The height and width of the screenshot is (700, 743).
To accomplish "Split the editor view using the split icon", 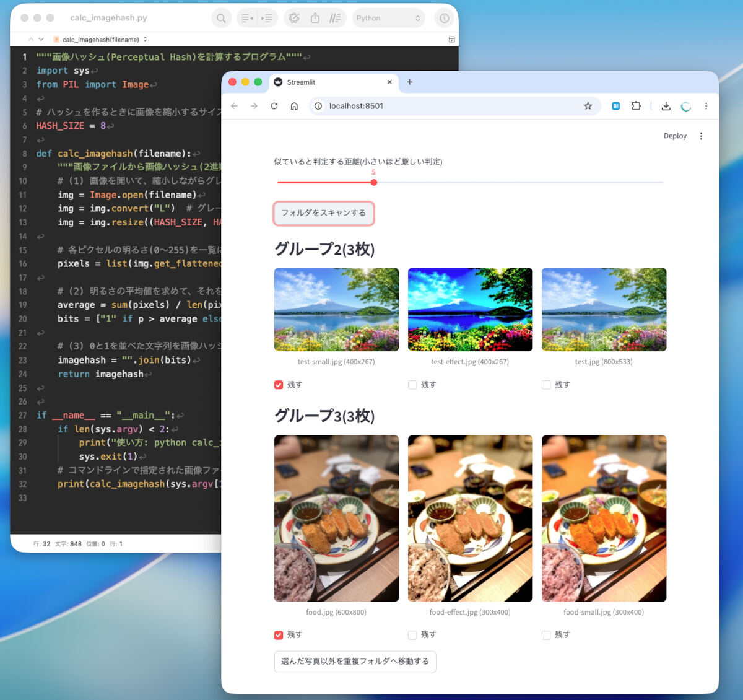I will coord(451,39).
